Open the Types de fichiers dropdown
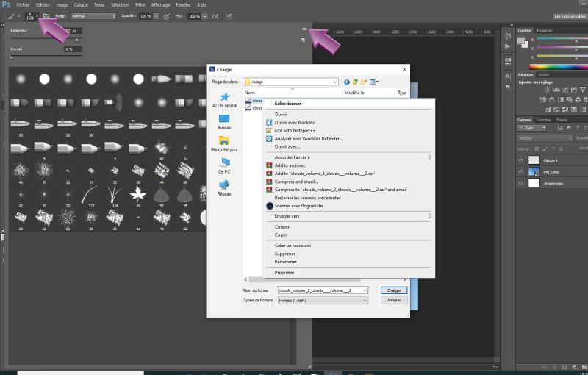Image resolution: width=588 pixels, height=375 pixels. 365,300
